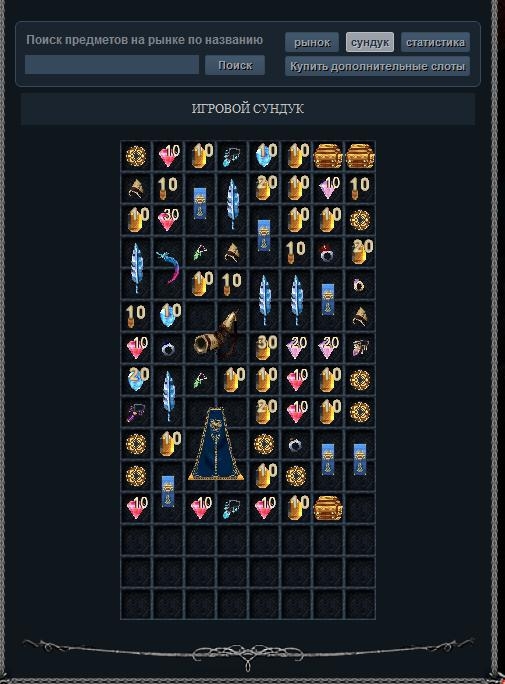
Task: Select the pink-white feathered charm item
Action: (x=360, y=347)
